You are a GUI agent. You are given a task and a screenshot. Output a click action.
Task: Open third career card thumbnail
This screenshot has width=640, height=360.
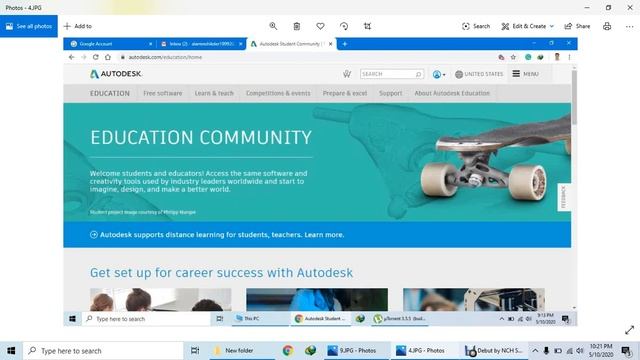(x=474, y=300)
